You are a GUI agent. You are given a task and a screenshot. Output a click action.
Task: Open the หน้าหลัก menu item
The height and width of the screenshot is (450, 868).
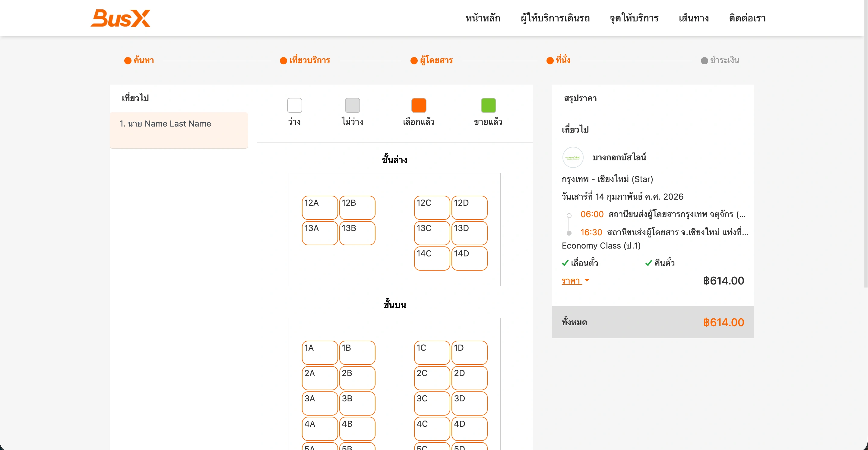[483, 18]
